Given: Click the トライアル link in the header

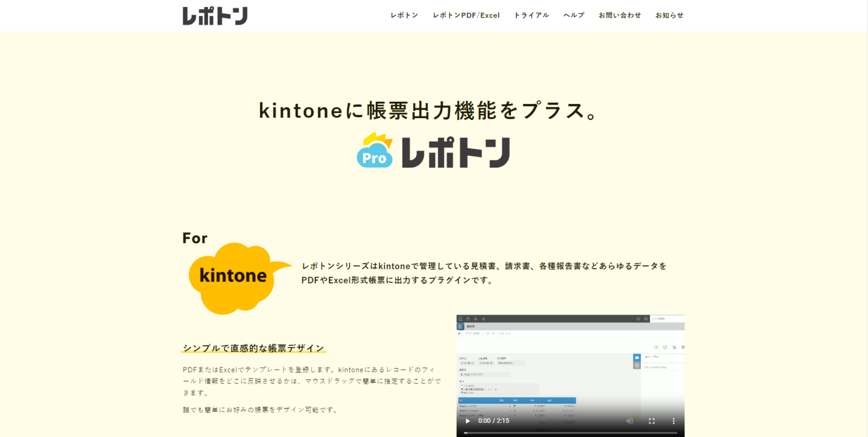Looking at the screenshot, I should click(x=531, y=15).
